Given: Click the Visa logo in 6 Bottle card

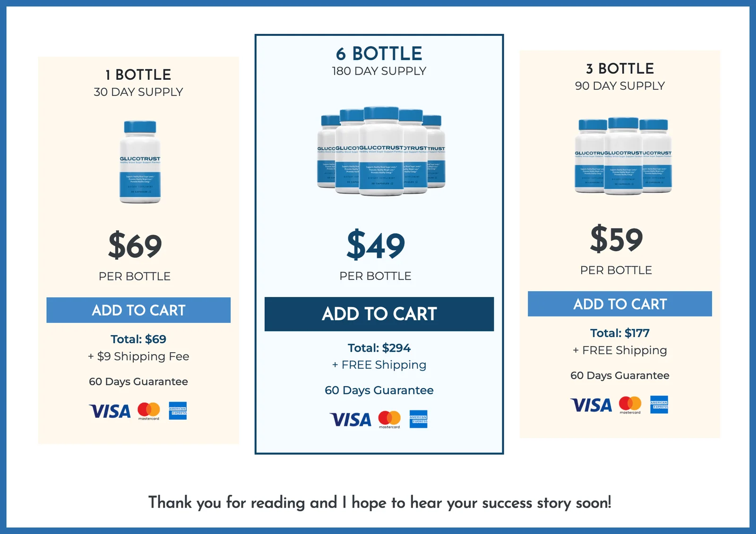Looking at the screenshot, I should tap(351, 419).
